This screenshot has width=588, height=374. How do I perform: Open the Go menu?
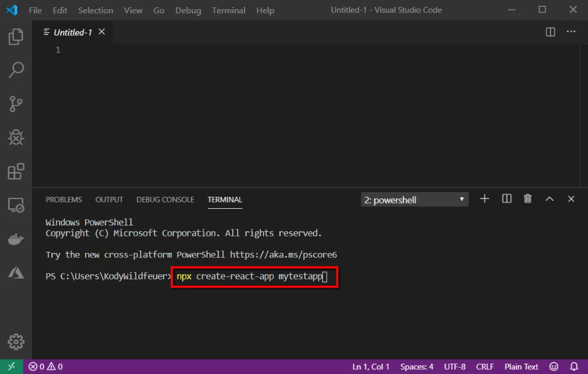point(158,10)
